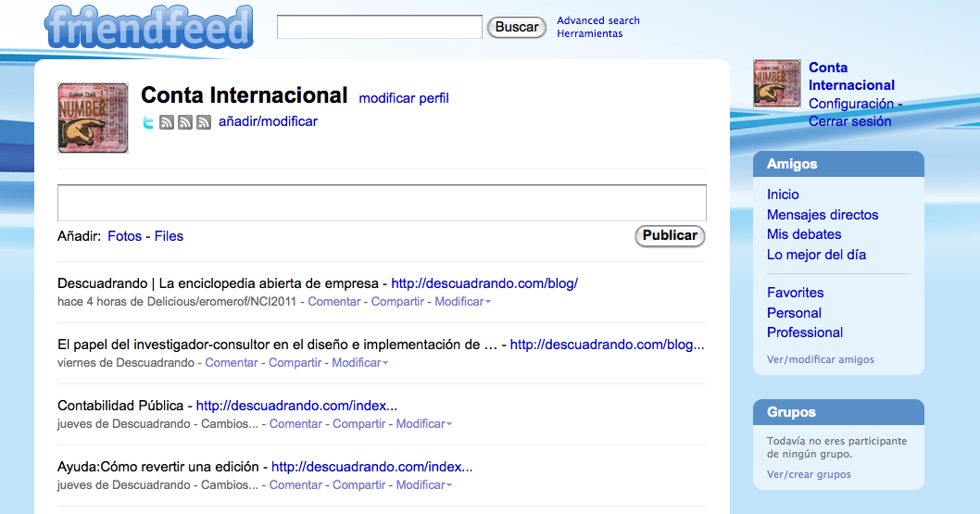Image resolution: width=980 pixels, height=514 pixels.
Task: Open the Twitter service icon
Action: tap(148, 122)
